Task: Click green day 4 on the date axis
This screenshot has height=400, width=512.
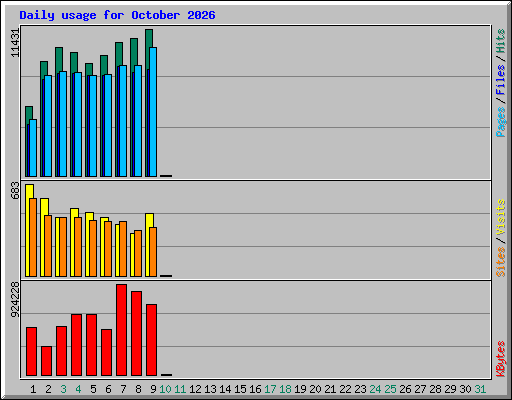Action: coord(78,389)
